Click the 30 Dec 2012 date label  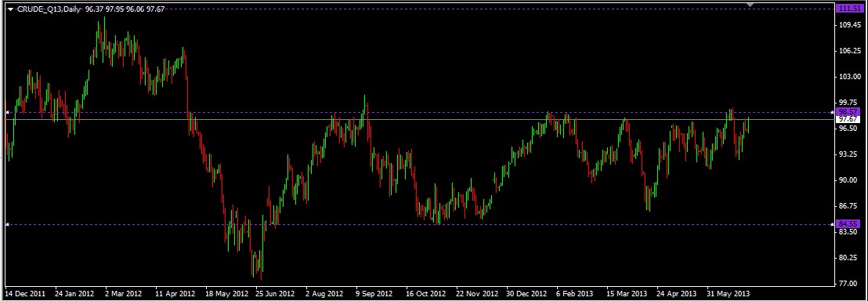(x=527, y=293)
